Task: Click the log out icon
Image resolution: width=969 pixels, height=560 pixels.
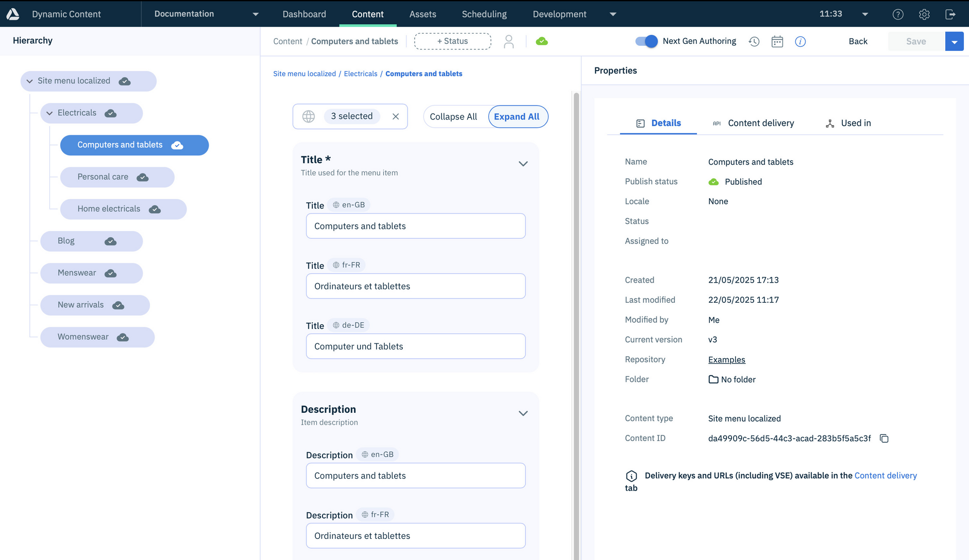Action: click(950, 14)
